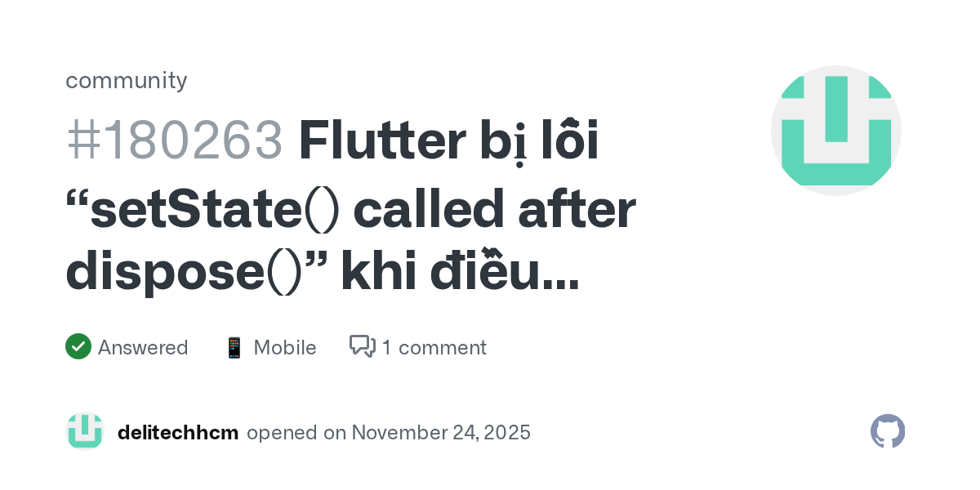Click discussion number #180263
This screenshot has height=490, width=980.
click(x=174, y=141)
